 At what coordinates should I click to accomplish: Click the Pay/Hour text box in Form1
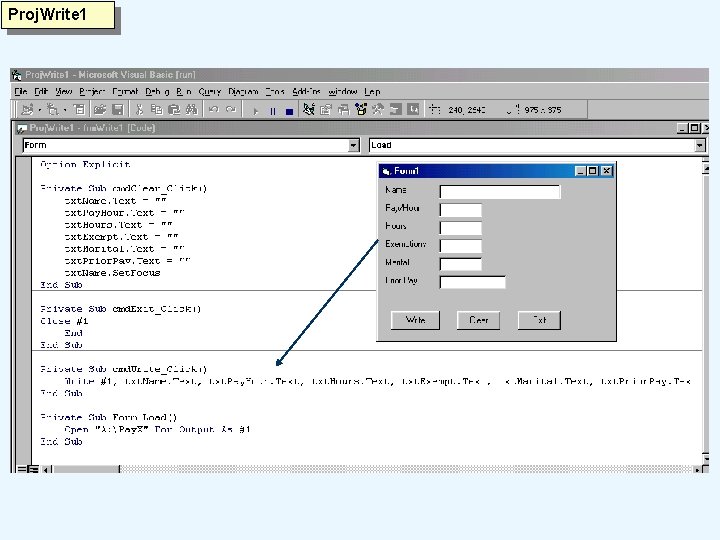461,210
